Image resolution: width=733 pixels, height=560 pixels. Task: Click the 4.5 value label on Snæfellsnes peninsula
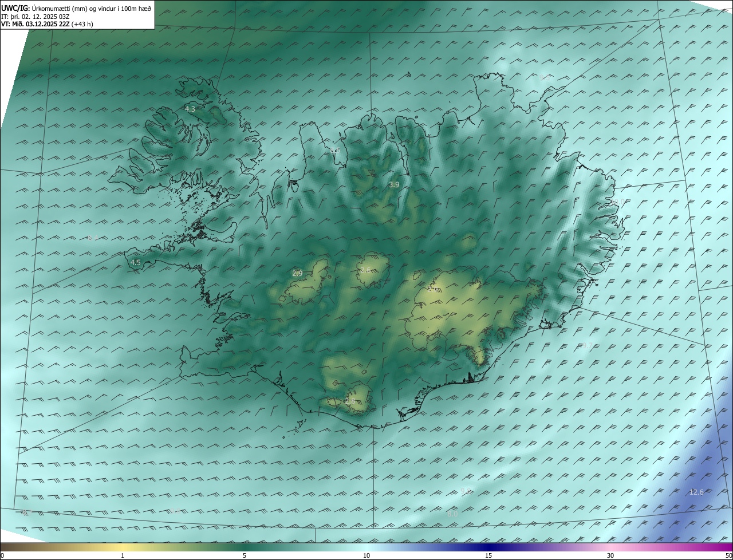click(x=136, y=263)
